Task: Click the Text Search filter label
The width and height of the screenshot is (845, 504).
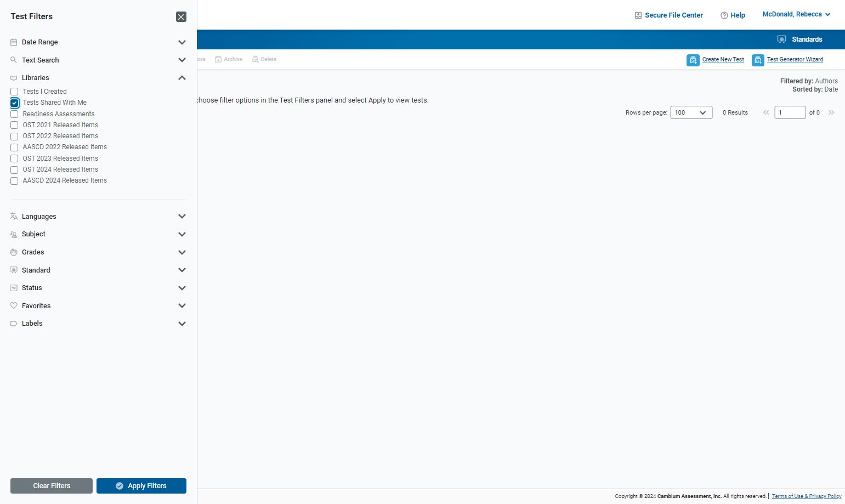Action: click(x=41, y=60)
